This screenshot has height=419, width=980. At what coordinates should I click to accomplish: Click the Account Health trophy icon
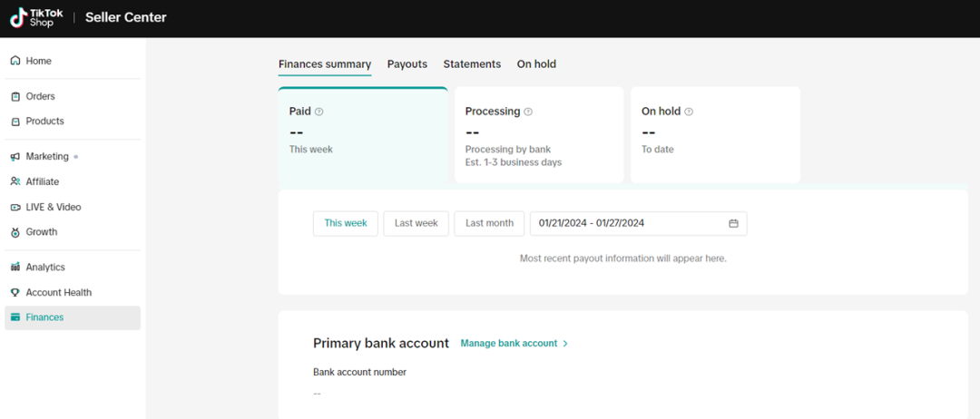tap(15, 293)
